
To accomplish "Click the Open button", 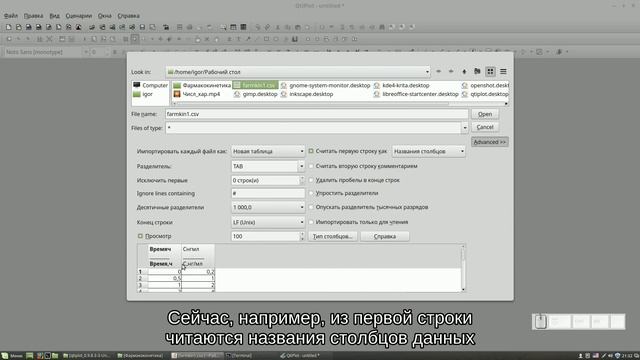I will (x=485, y=114).
